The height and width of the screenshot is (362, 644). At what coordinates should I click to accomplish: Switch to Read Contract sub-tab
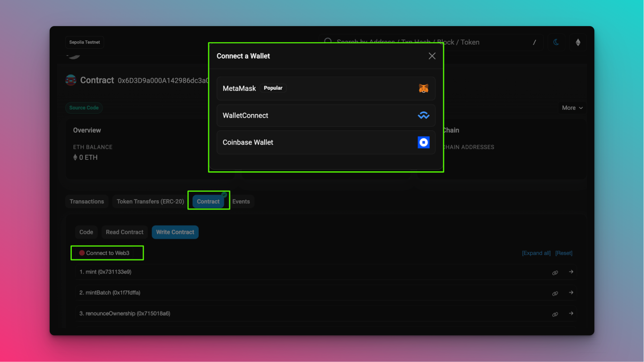click(124, 232)
